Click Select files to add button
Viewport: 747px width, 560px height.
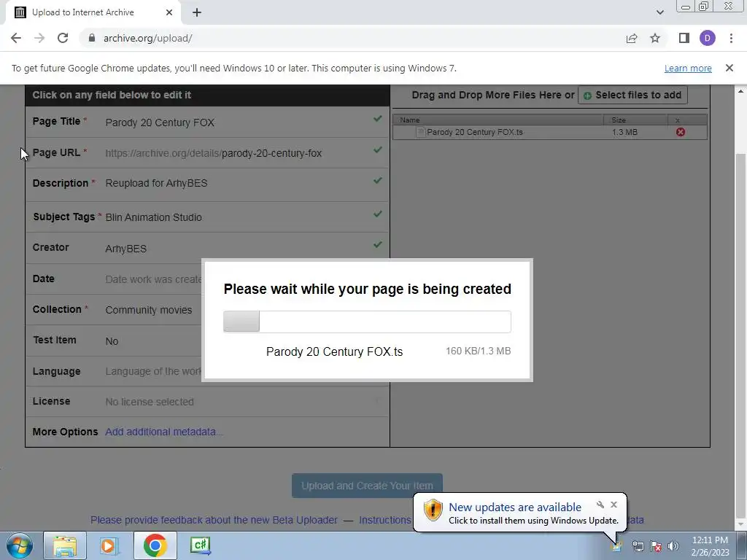tap(632, 96)
